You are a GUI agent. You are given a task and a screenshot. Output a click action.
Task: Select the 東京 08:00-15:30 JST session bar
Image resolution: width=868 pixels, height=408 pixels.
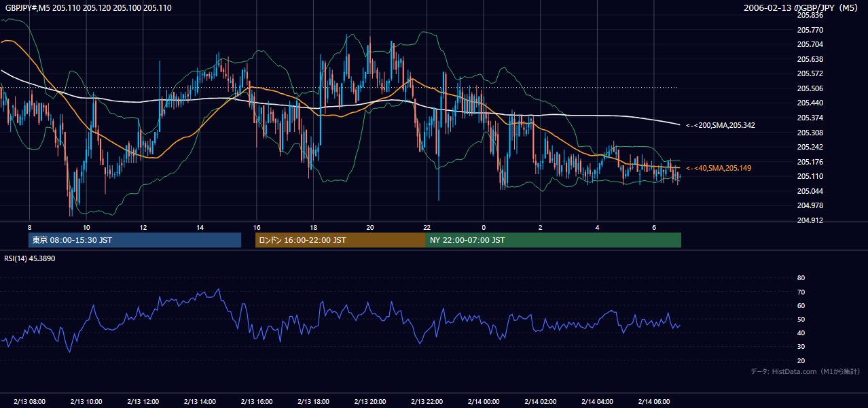click(x=135, y=240)
